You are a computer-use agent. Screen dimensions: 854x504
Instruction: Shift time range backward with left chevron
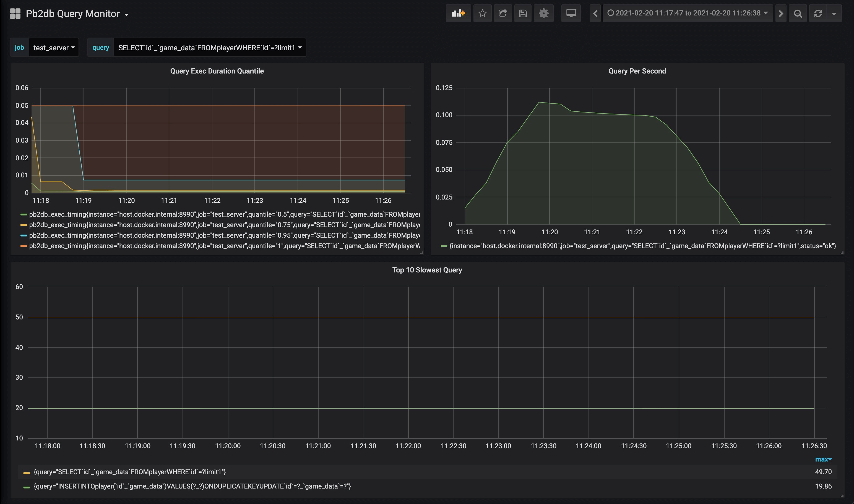[x=595, y=14]
